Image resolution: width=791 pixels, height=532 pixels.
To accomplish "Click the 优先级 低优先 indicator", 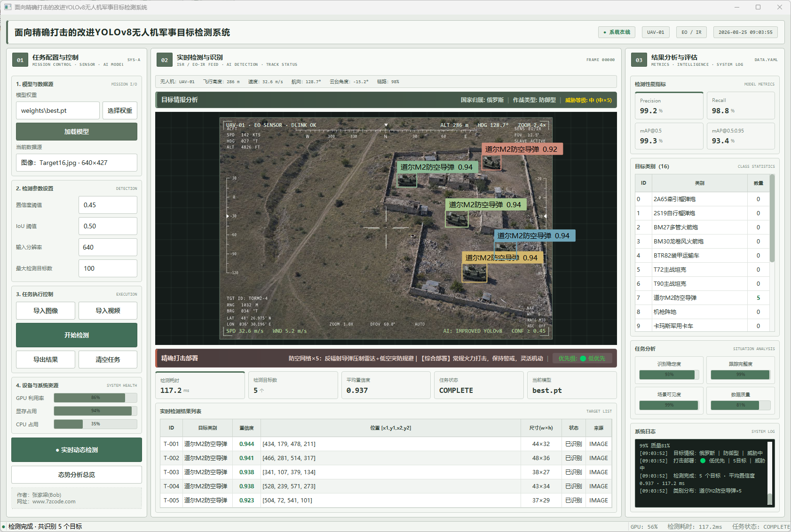I will pos(582,358).
